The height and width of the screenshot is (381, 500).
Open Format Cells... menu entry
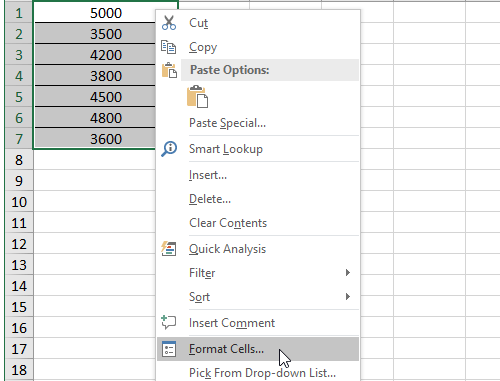pyautogui.click(x=258, y=349)
